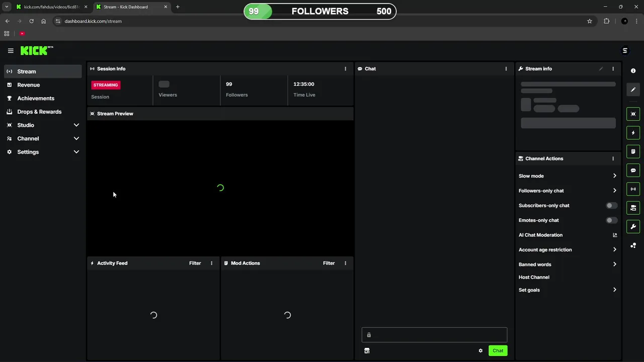Toggle Mod Actions document icon in right sidebar
The height and width of the screenshot is (362, 644).
coord(633,151)
